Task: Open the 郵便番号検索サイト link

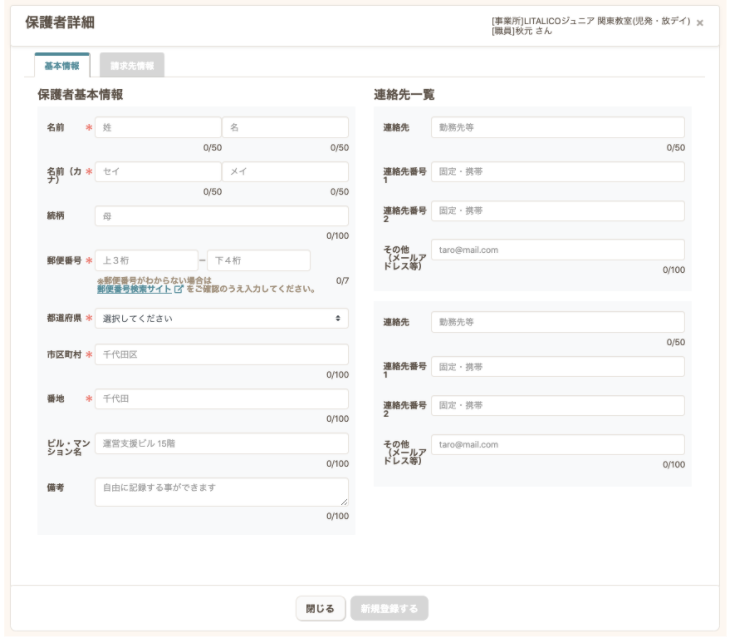Action: [x=134, y=289]
